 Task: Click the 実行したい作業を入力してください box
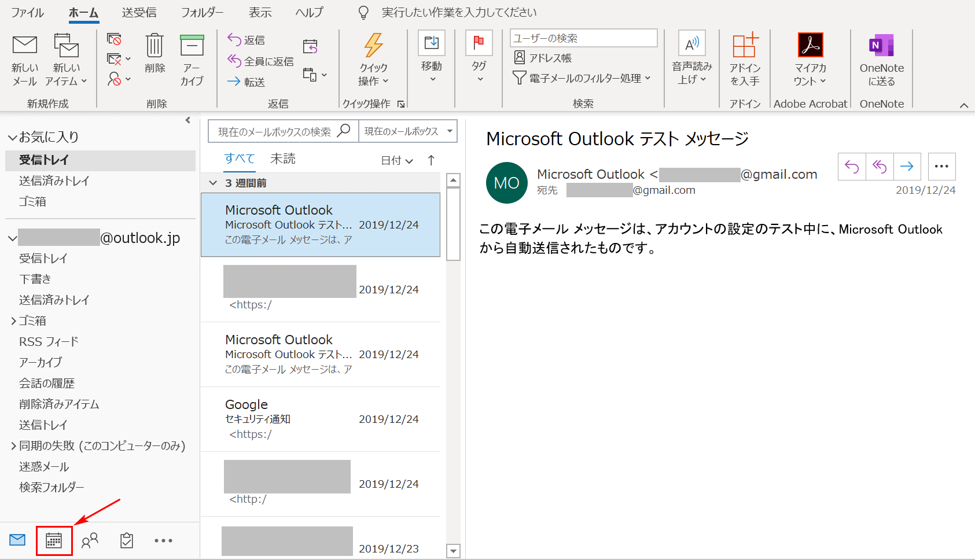click(x=459, y=12)
